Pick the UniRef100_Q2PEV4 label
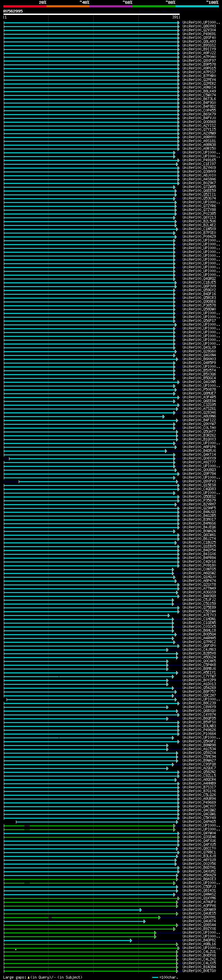 click(x=199, y=80)
